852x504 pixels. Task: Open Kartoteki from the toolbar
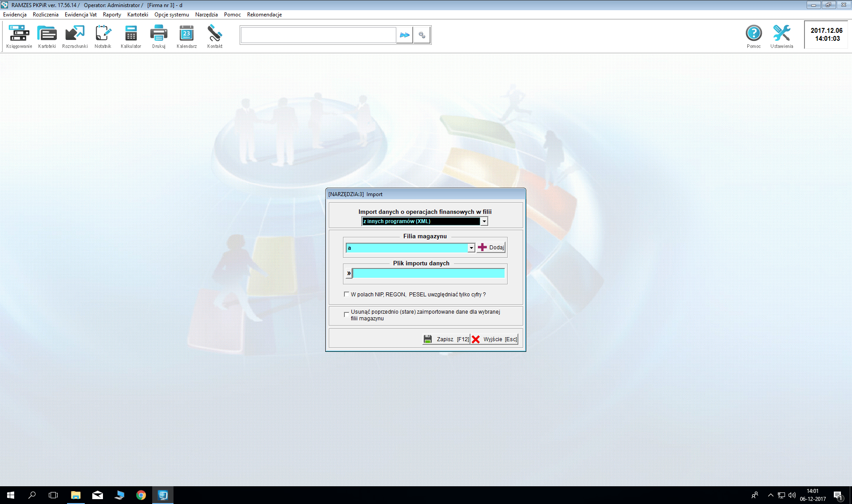47,34
